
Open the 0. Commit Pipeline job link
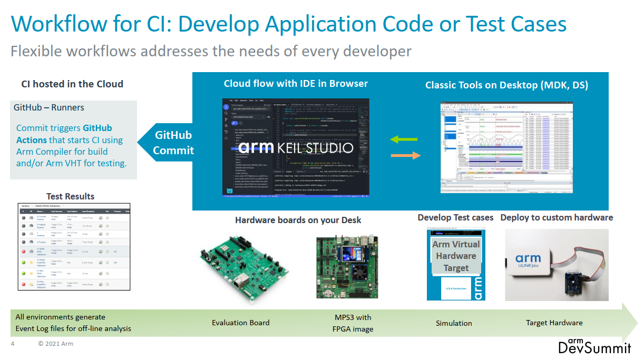41,218
